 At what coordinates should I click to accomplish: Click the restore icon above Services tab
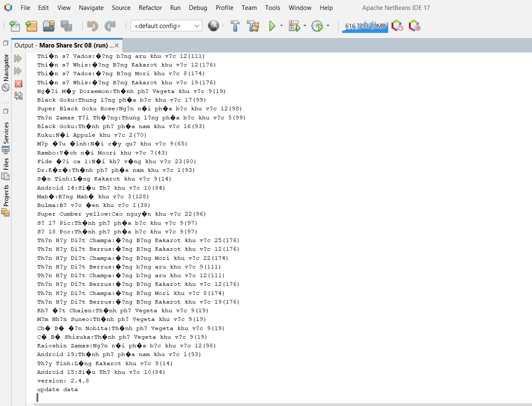tap(6, 111)
